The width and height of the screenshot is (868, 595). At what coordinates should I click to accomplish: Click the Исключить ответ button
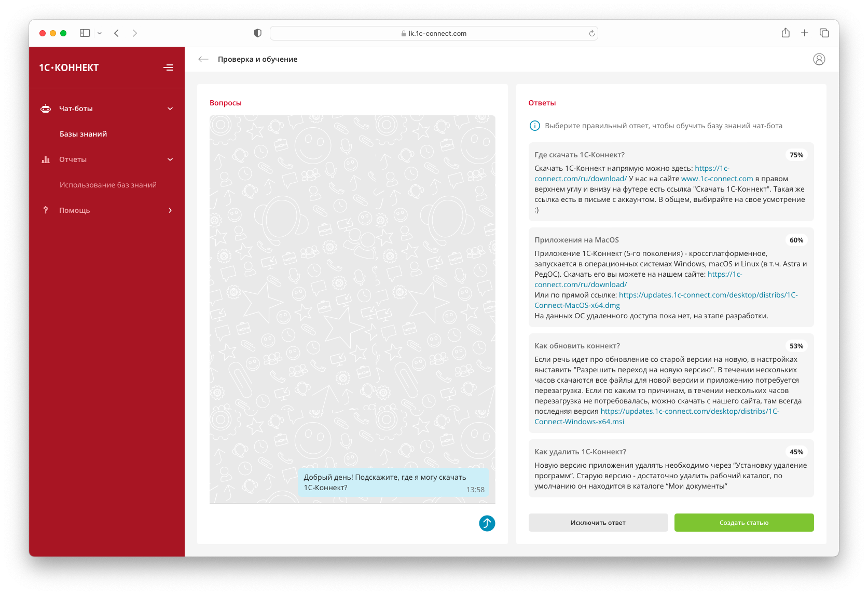(x=598, y=523)
